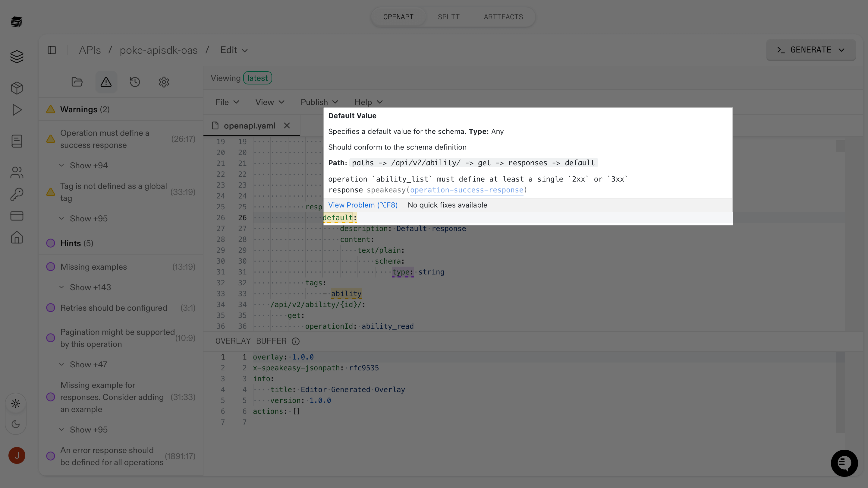Switch to the ARTIFACTS tab

(x=503, y=17)
